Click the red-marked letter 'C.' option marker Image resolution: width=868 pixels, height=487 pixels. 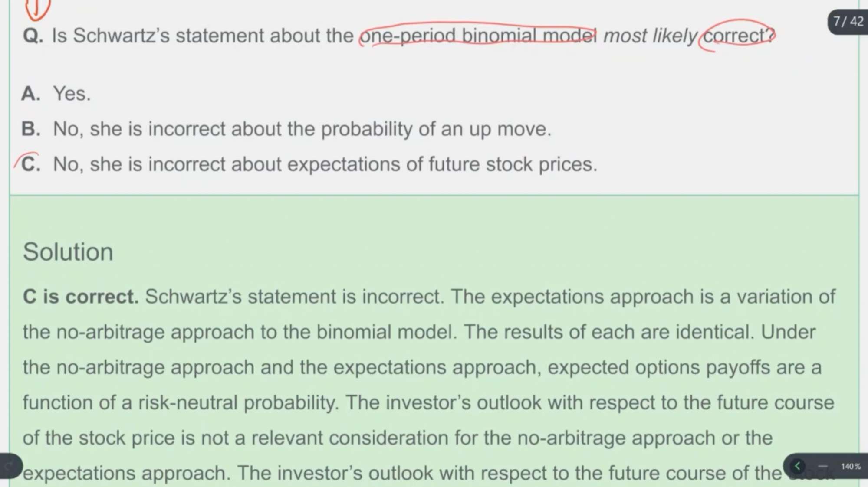[x=31, y=164]
